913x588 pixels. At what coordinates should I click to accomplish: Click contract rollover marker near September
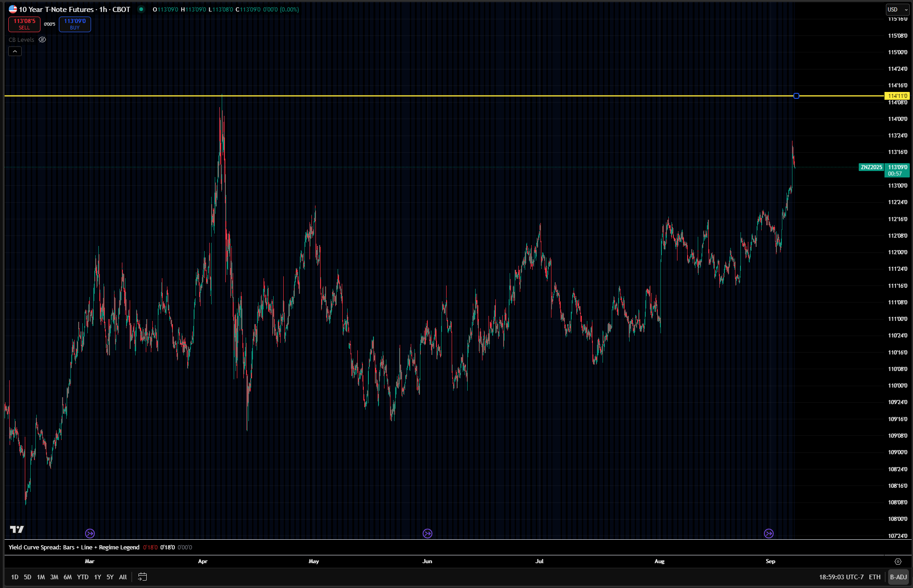pos(769,533)
